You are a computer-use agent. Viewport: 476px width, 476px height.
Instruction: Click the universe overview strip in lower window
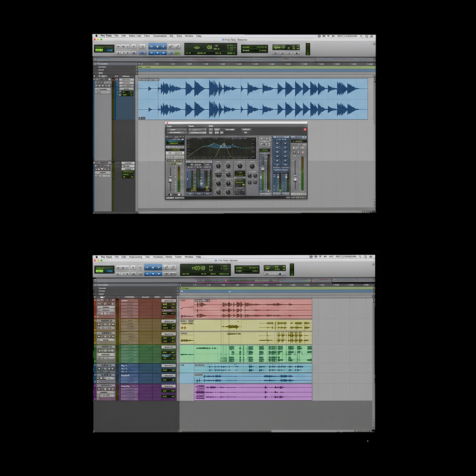(234, 280)
